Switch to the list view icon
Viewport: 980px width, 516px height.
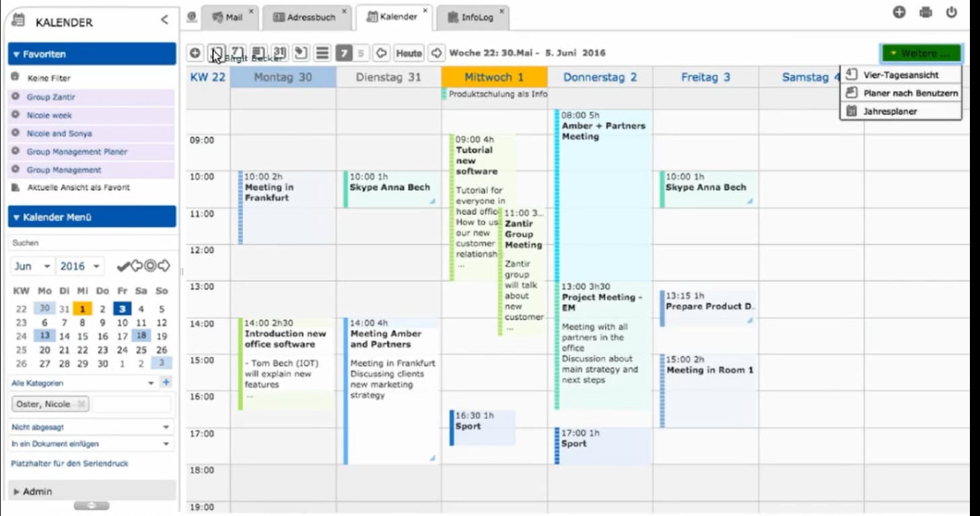click(x=322, y=53)
